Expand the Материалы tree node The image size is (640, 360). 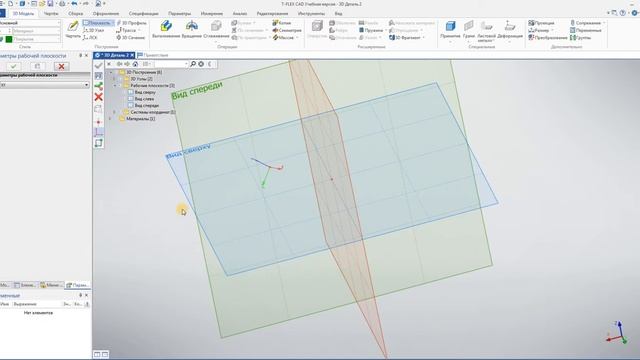tap(111, 119)
